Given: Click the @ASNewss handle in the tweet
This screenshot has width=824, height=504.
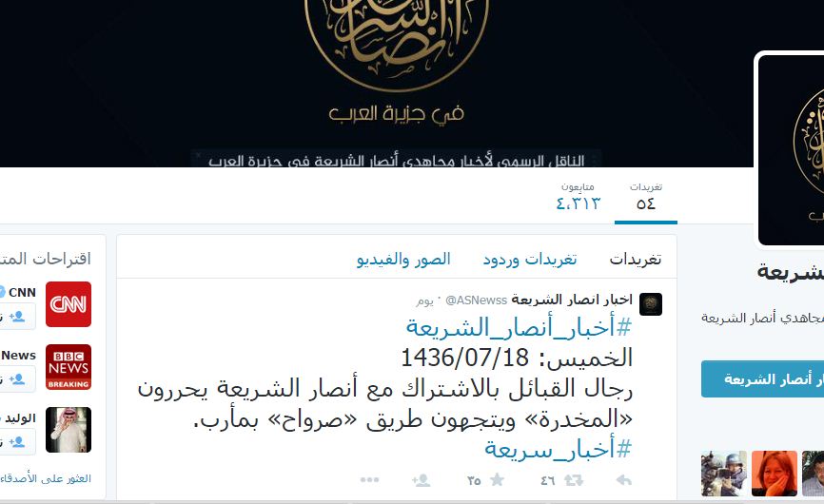Looking at the screenshot, I should coord(476,300).
